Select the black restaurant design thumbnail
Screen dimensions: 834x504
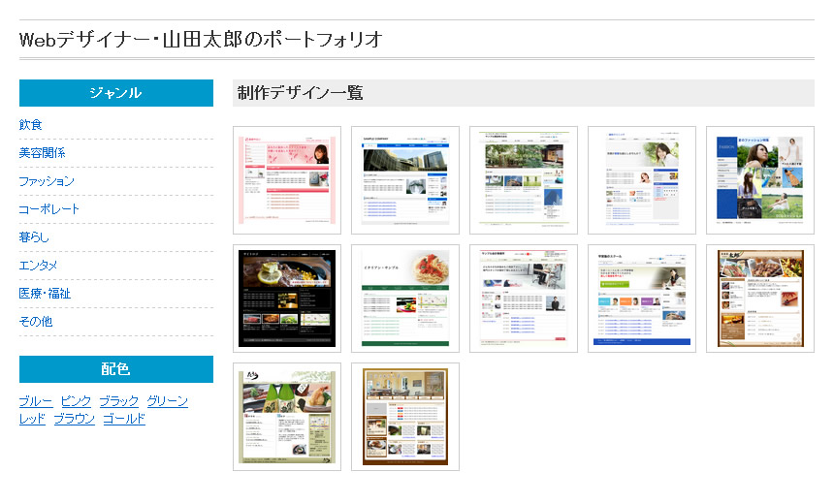click(287, 299)
